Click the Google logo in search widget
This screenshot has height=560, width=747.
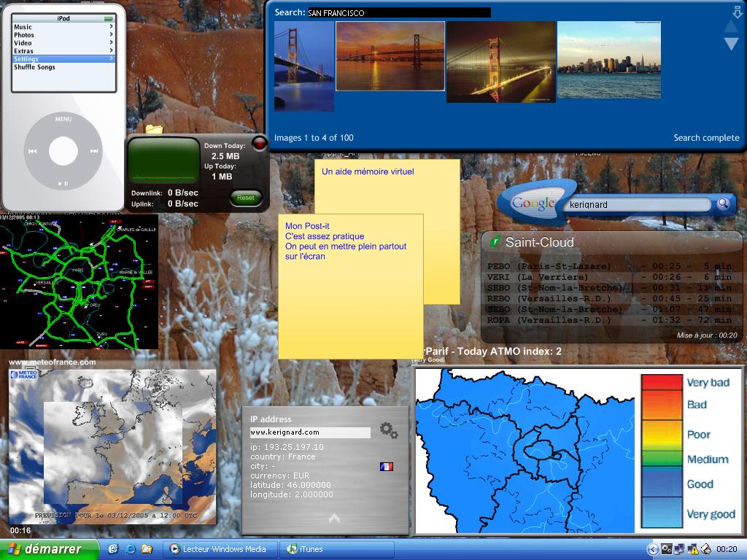coord(533,203)
